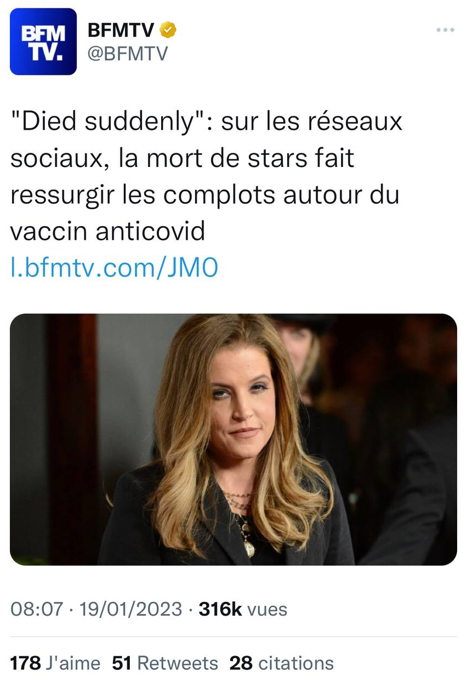The height and width of the screenshot is (684, 468).
Task: Click the gold verified badge
Action: [x=168, y=30]
